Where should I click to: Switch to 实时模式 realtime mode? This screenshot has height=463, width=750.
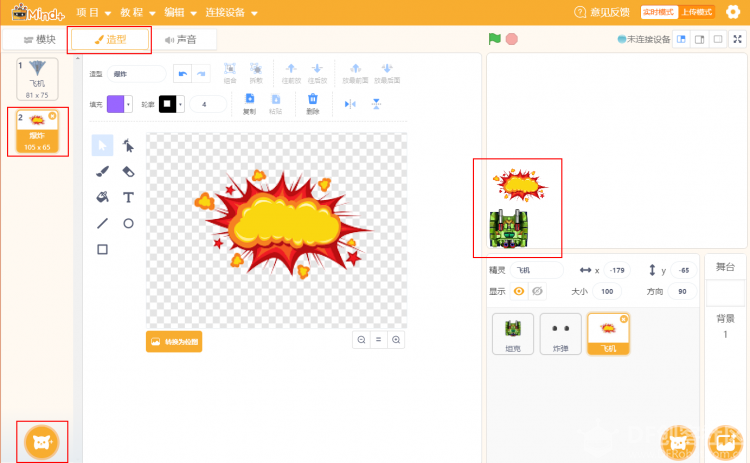(x=659, y=12)
